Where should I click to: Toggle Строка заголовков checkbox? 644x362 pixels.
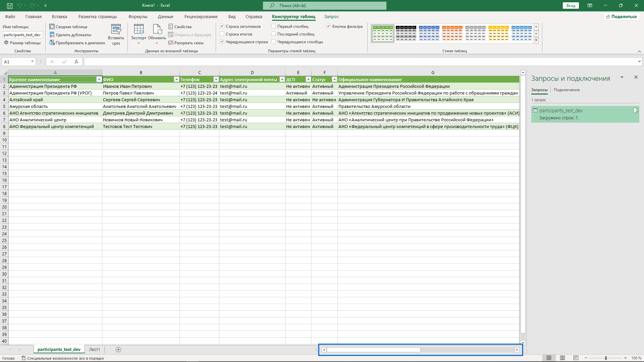222,26
